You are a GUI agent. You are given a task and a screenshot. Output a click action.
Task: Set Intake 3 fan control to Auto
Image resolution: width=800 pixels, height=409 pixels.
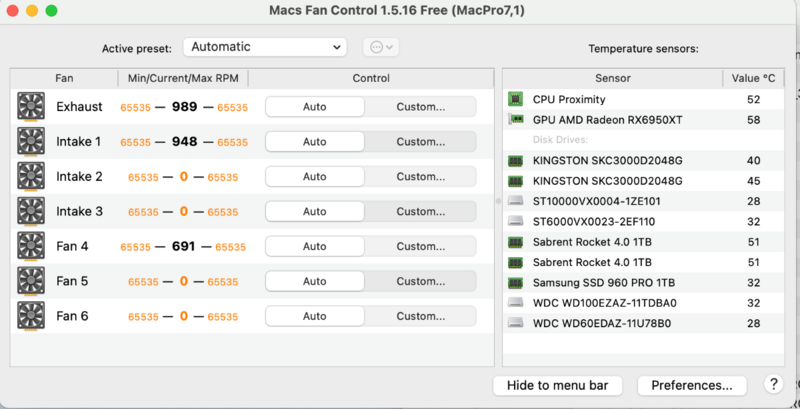314,211
